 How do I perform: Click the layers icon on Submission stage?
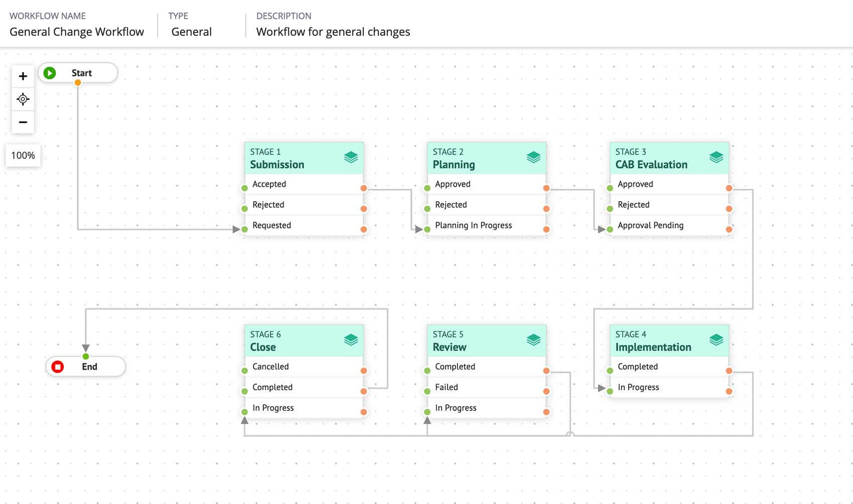click(x=351, y=156)
